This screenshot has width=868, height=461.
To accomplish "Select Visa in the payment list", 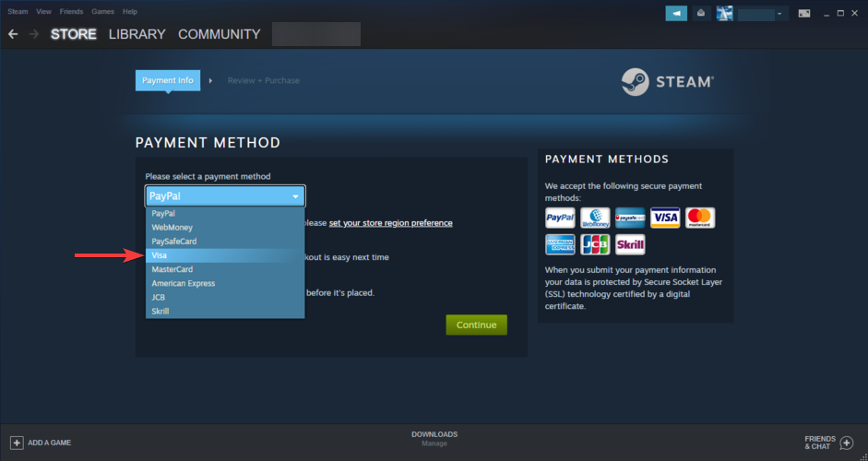I will [x=225, y=255].
